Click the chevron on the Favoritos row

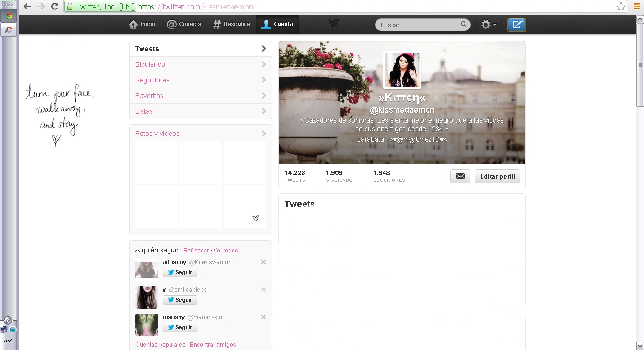pos(264,96)
